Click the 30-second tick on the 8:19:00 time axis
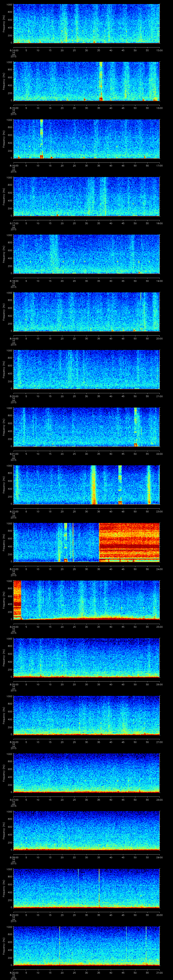The height and width of the screenshot is (980, 173). pos(87,339)
